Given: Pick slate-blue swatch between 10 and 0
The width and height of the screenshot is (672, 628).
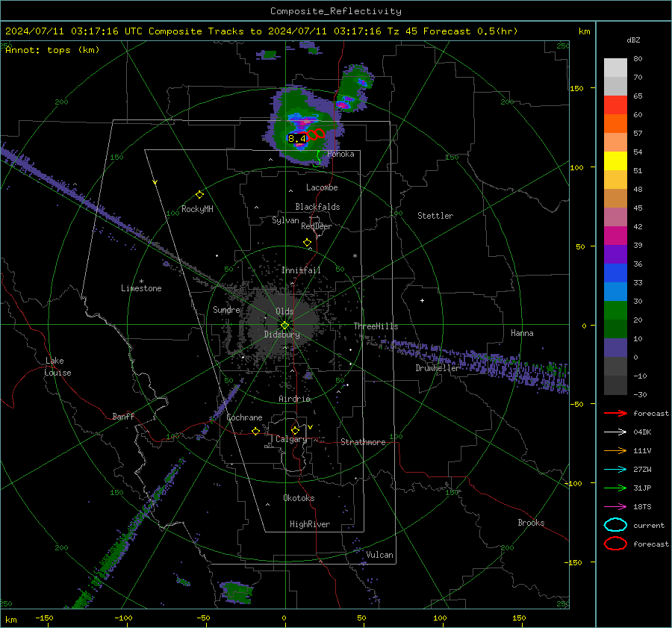Looking at the screenshot, I should click(615, 348).
